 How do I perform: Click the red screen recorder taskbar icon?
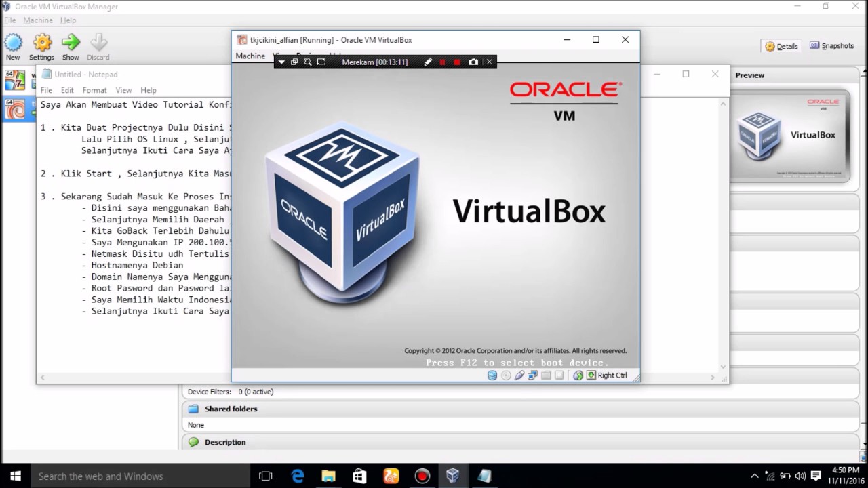[x=422, y=476]
